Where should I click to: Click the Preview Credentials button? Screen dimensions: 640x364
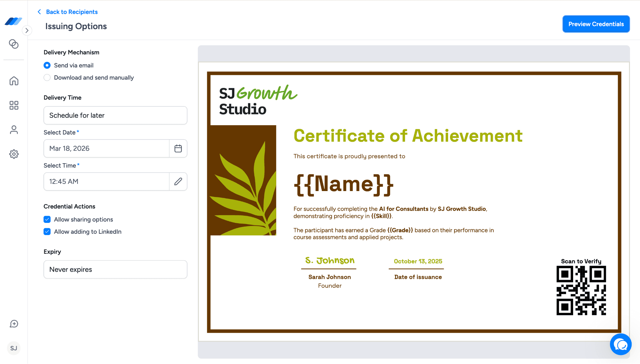[596, 24]
